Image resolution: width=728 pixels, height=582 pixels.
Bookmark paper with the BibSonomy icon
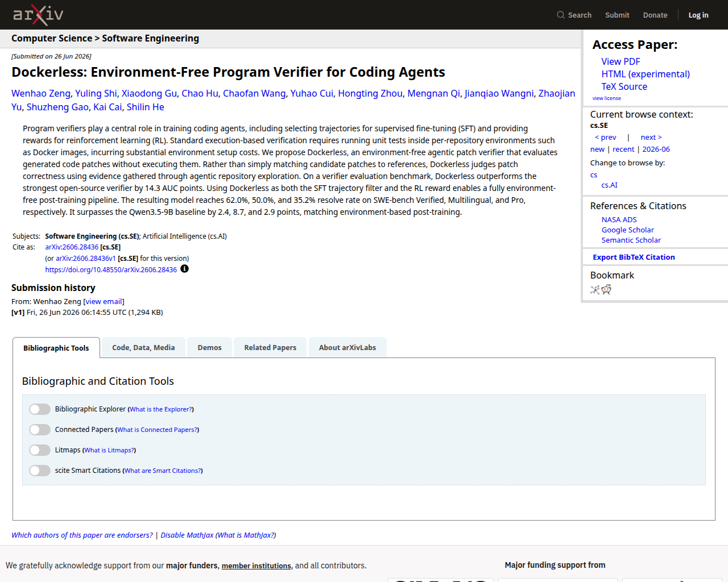pos(595,289)
